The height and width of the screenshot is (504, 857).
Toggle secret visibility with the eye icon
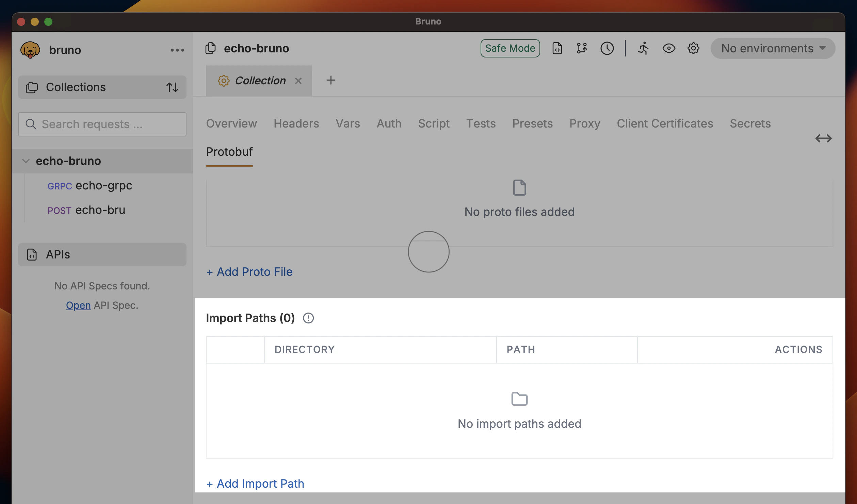668,49
